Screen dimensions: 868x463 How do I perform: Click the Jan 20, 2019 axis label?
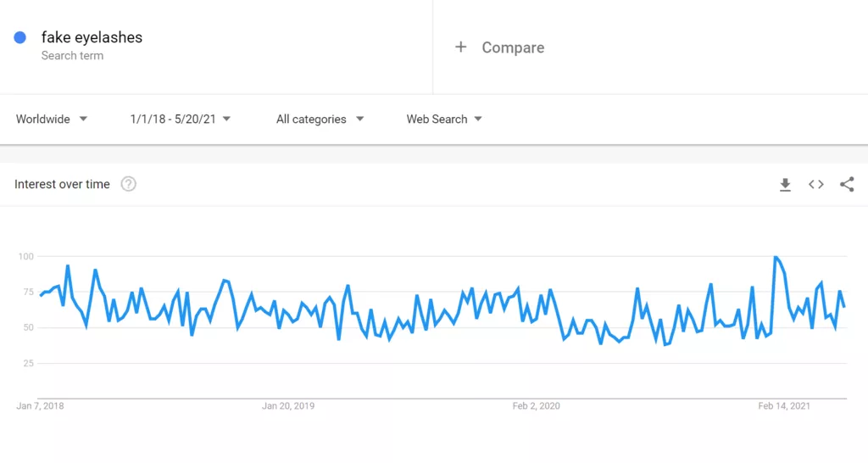(288, 406)
